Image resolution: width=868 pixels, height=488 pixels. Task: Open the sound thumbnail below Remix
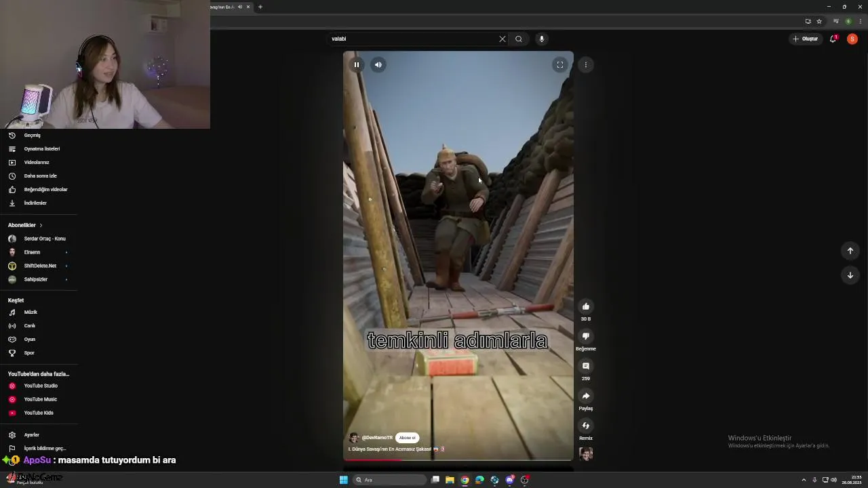point(586,454)
